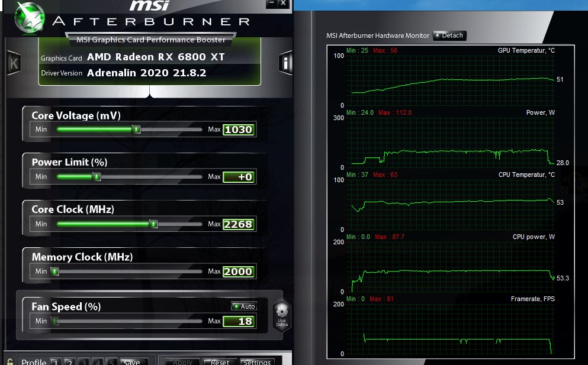Image resolution: width=588 pixels, height=365 pixels.
Task: Click the MSI Afterburner dragon logo
Action: pos(29,17)
